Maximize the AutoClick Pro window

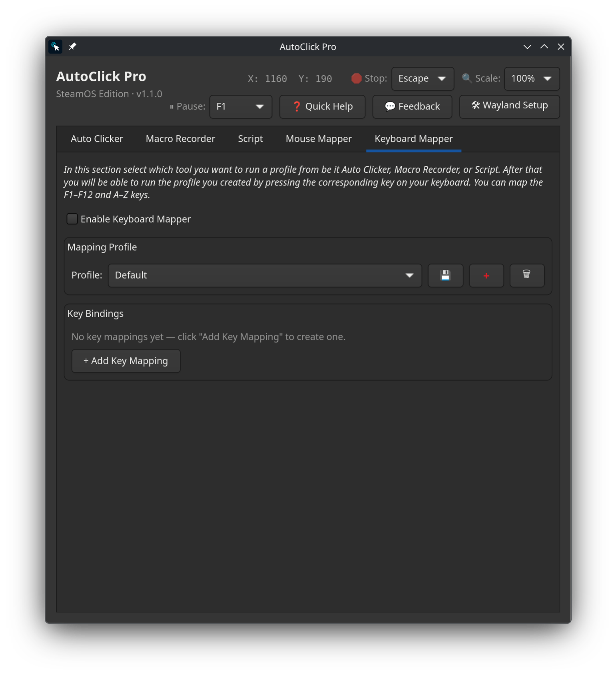pyautogui.click(x=544, y=47)
